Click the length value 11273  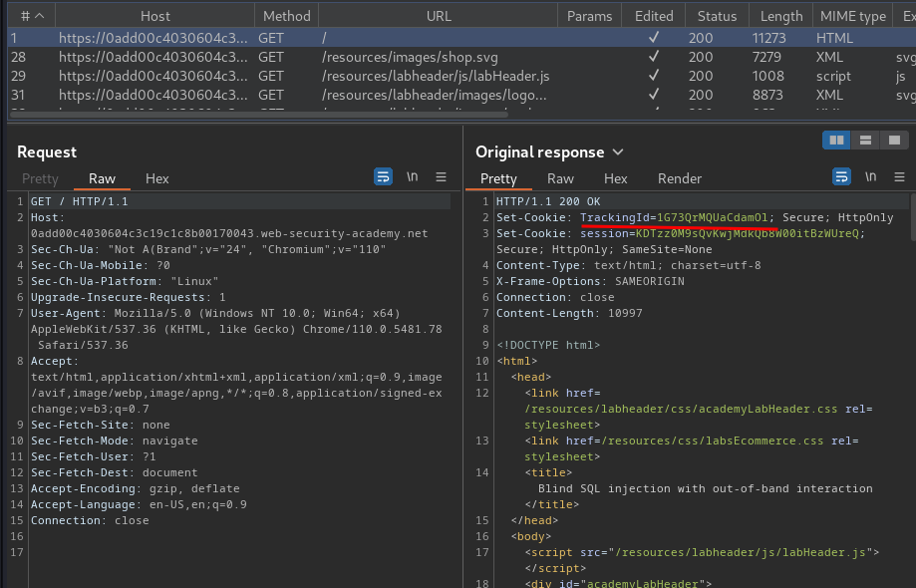coord(768,38)
